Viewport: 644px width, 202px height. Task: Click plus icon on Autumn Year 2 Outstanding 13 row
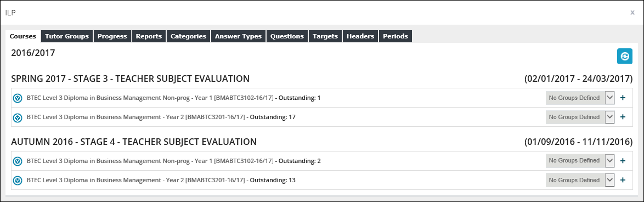tap(623, 180)
